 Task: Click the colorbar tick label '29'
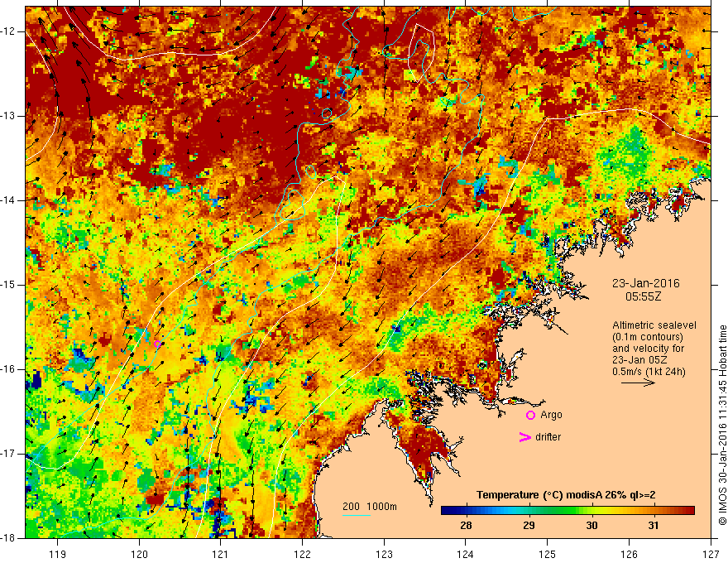pos(529,526)
